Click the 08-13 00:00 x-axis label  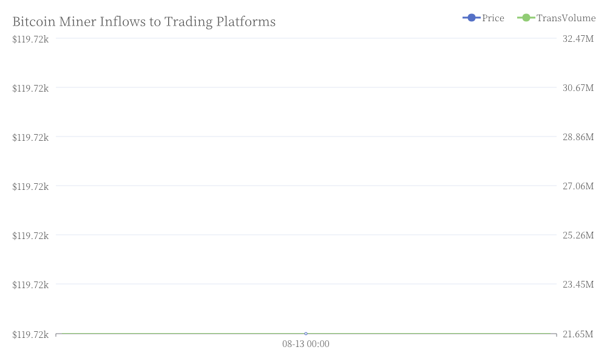[306, 344]
